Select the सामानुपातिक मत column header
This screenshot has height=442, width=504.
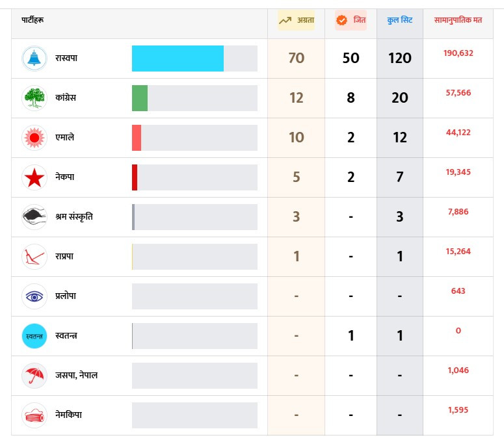[x=458, y=21]
